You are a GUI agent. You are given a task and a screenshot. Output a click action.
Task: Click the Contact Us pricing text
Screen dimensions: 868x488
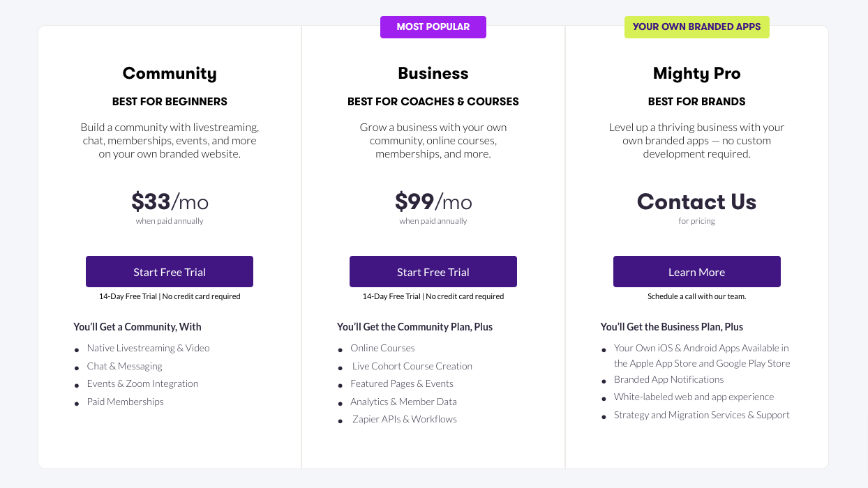click(696, 202)
